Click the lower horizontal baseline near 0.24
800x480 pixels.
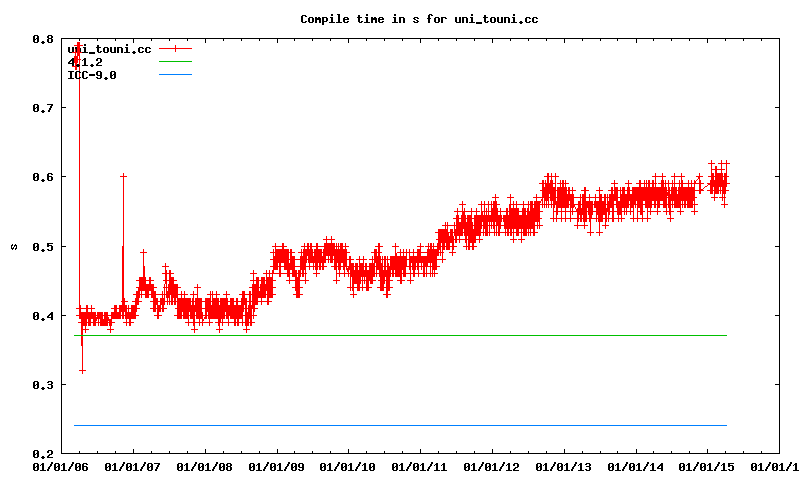coord(400,425)
